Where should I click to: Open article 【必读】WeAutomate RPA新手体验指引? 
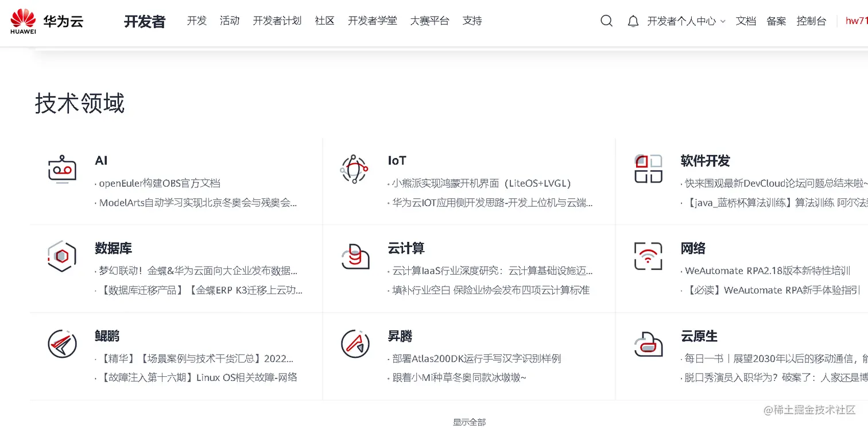773,290
